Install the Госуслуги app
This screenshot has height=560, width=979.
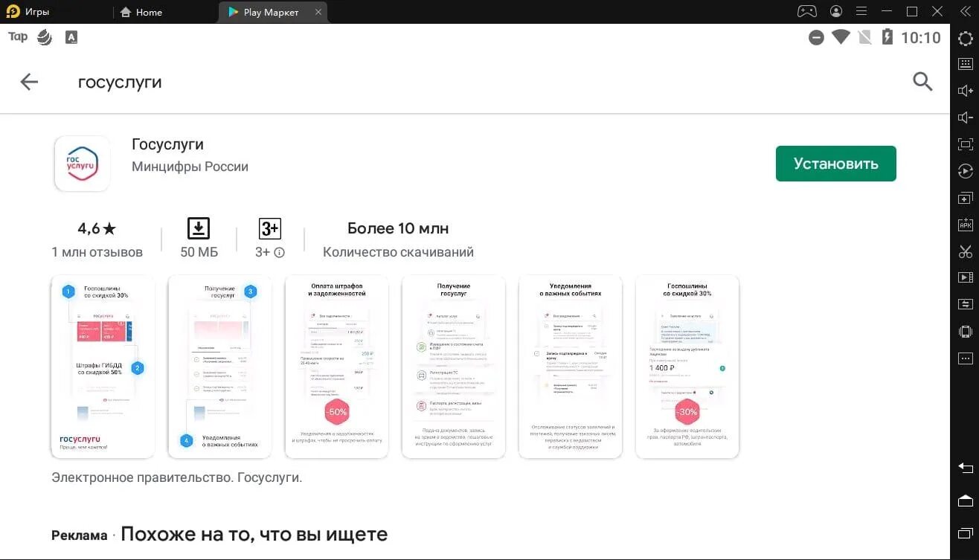pos(835,164)
